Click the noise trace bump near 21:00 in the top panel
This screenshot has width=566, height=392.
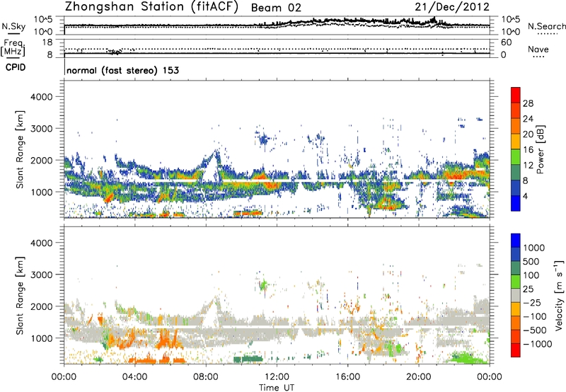434,20
